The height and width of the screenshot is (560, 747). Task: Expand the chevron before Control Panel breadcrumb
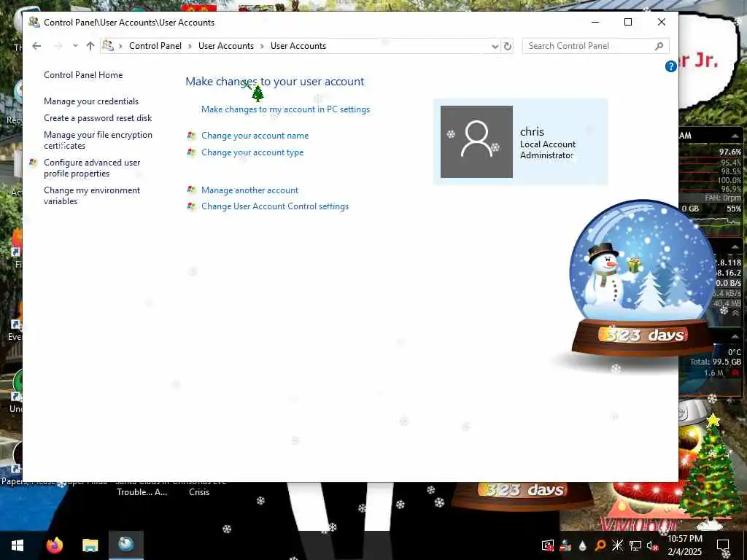[x=120, y=46]
